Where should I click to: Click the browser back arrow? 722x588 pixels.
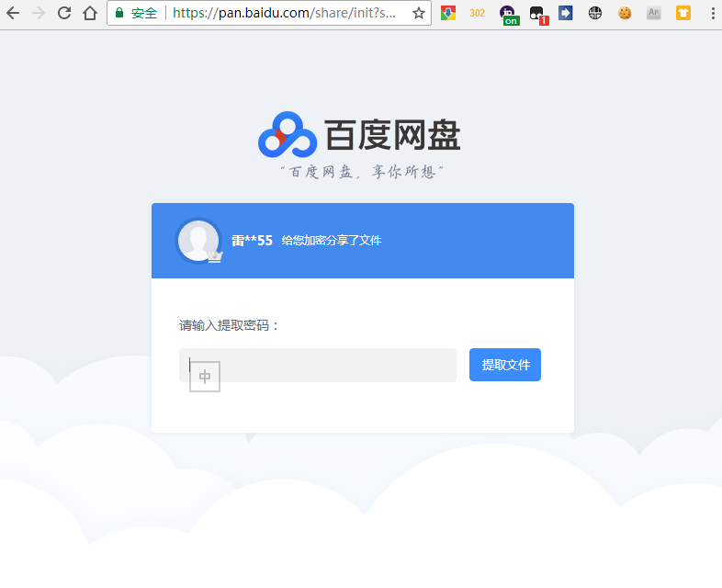pyautogui.click(x=13, y=13)
